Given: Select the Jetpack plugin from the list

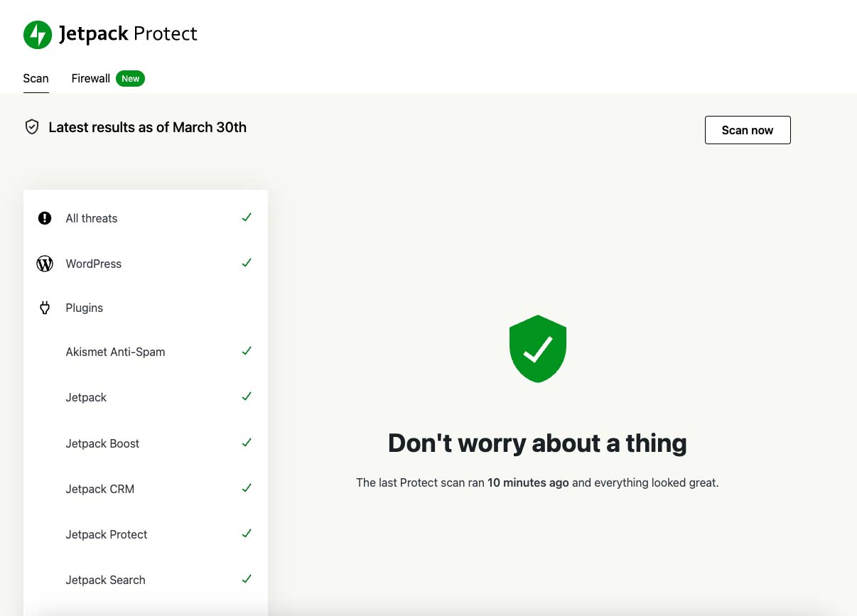Looking at the screenshot, I should coord(86,397).
